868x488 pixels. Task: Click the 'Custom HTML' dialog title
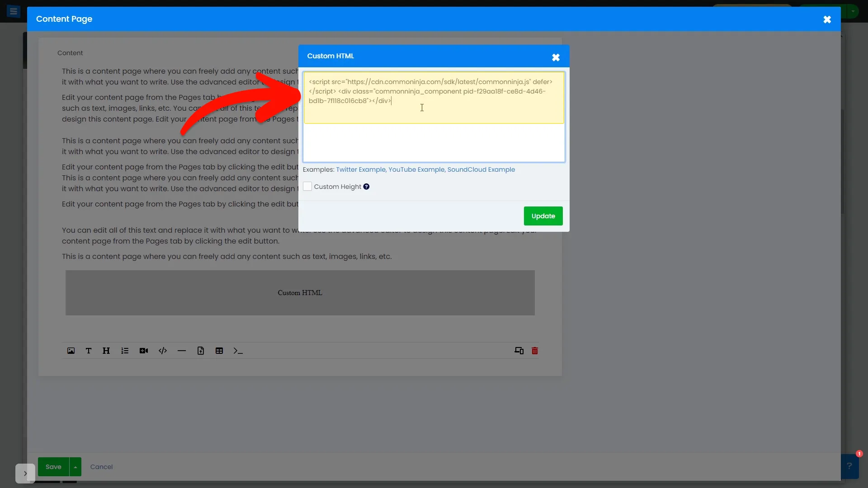tap(330, 56)
